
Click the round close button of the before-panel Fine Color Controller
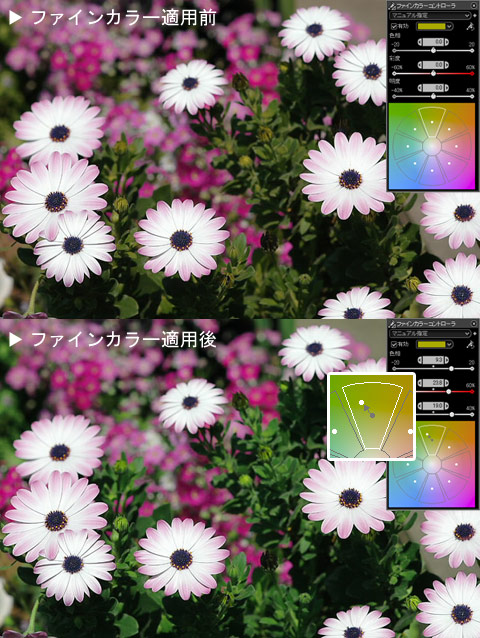coord(474,5)
